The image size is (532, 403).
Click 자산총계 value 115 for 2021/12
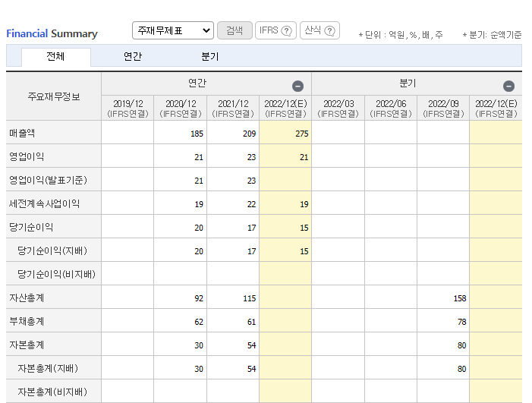pos(250,298)
